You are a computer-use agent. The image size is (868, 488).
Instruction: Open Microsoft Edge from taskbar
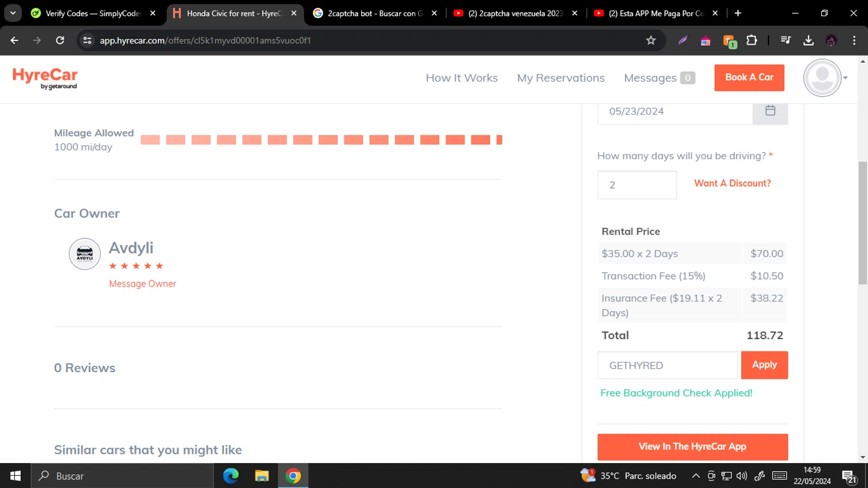pyautogui.click(x=231, y=476)
